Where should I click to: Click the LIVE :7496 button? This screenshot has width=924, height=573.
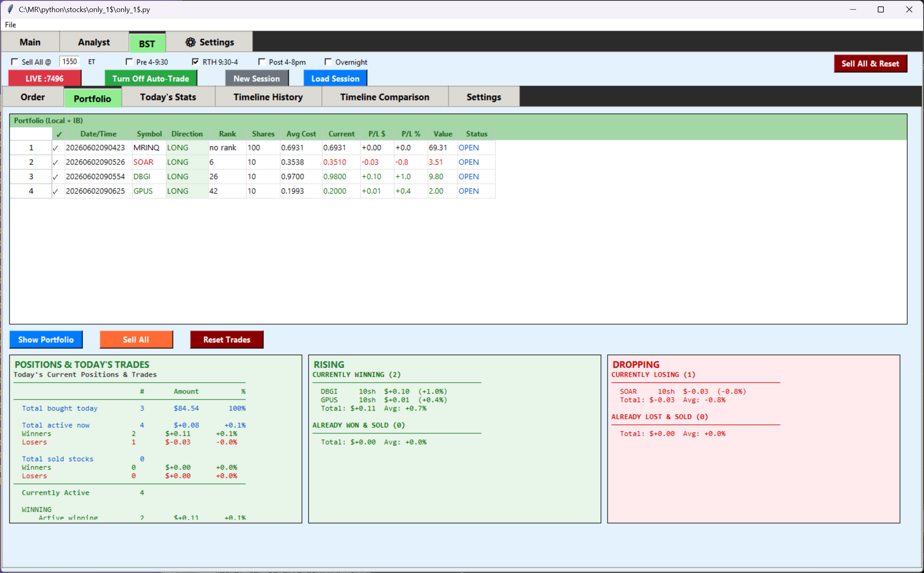tap(45, 78)
